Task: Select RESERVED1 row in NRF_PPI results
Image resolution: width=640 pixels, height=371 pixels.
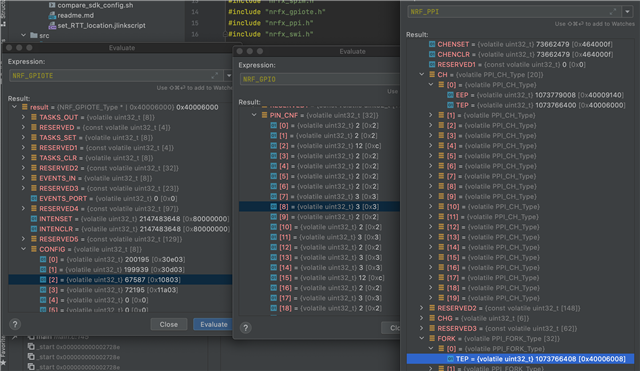Action: pyautogui.click(x=520, y=64)
